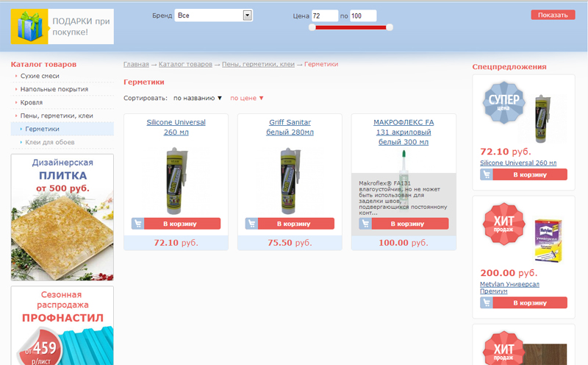
Task: Open Кровля category
Action: click(32, 102)
